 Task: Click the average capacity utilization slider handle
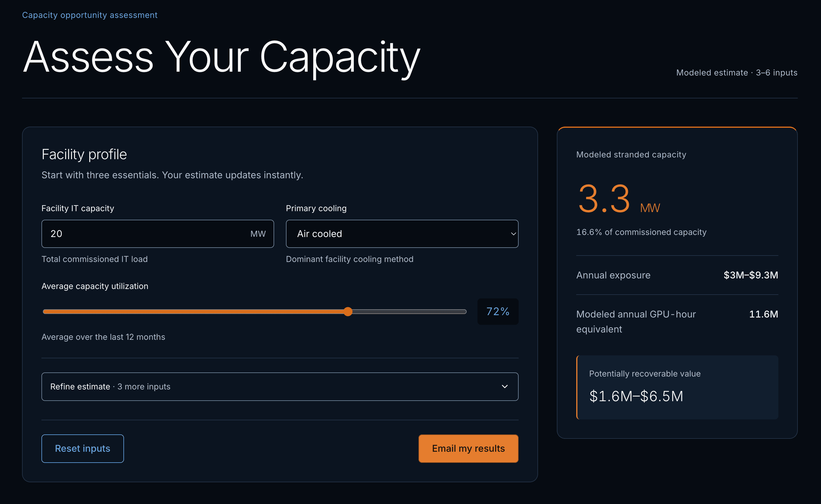(348, 312)
